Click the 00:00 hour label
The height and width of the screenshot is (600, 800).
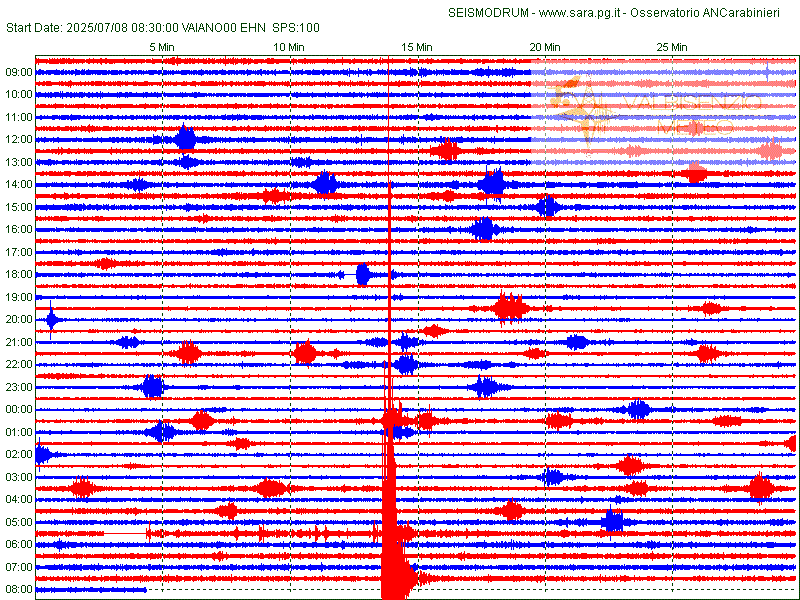coord(19,410)
